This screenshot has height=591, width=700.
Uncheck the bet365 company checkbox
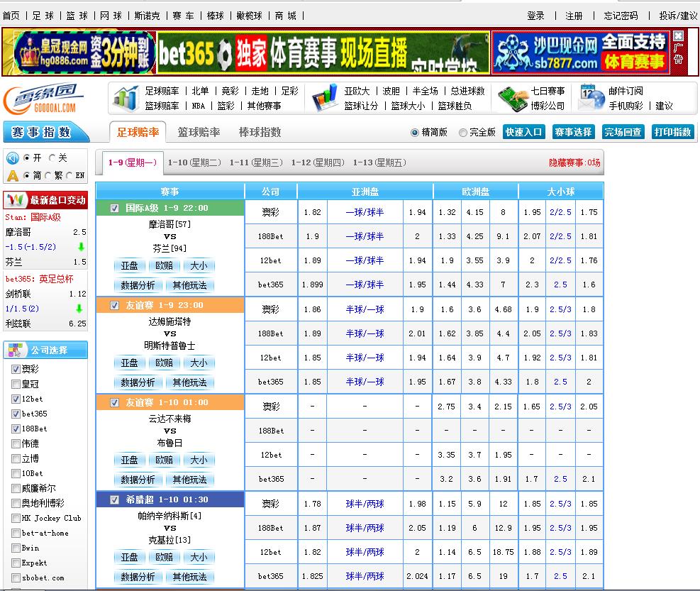point(16,414)
